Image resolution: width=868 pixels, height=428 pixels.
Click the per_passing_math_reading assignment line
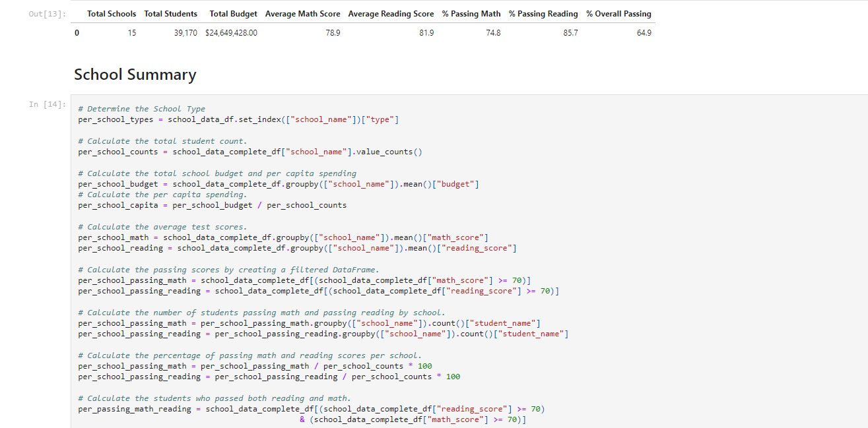pos(312,409)
